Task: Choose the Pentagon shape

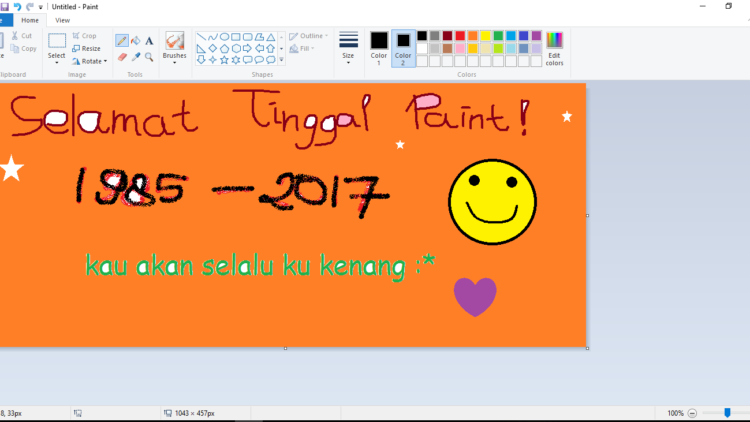Action: tap(224, 48)
